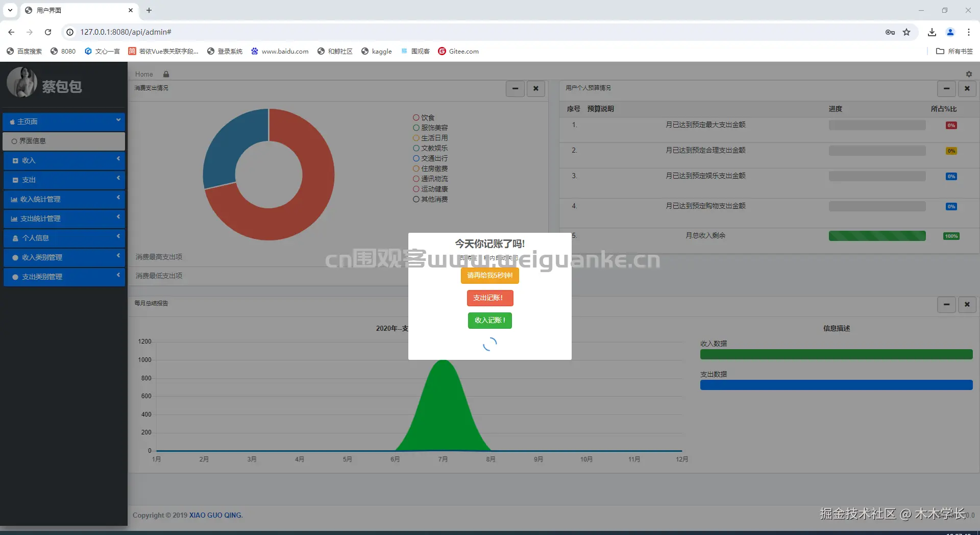This screenshot has width=980, height=535.
Task: Click the lock icon next to Home
Action: tap(166, 74)
